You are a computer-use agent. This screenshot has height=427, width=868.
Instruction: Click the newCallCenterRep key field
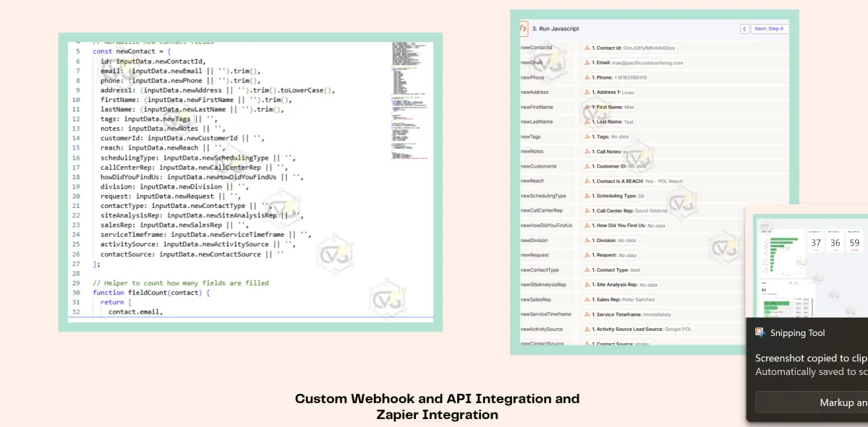[x=548, y=211]
